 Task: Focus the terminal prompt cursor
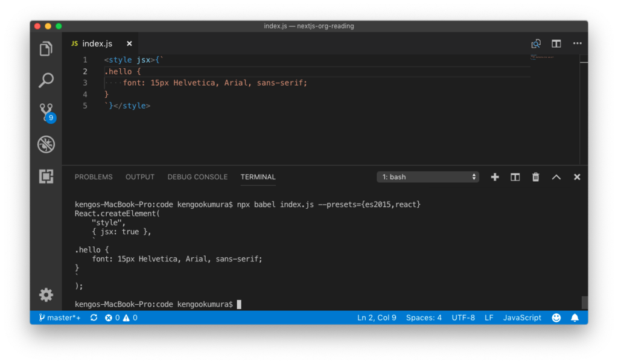point(239,304)
